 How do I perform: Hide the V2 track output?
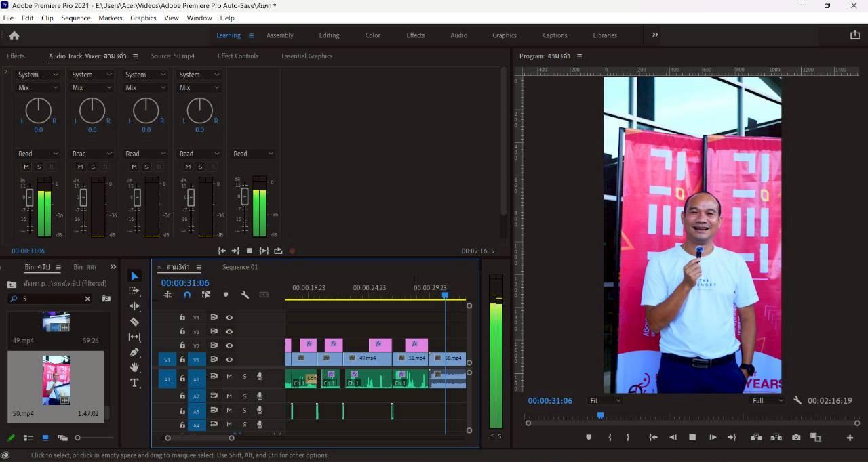tap(229, 345)
